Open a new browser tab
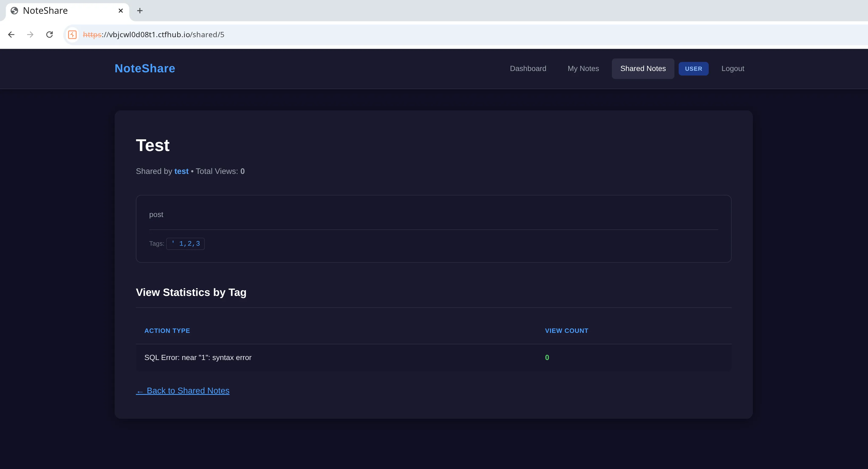The width and height of the screenshot is (868, 469). click(x=140, y=11)
